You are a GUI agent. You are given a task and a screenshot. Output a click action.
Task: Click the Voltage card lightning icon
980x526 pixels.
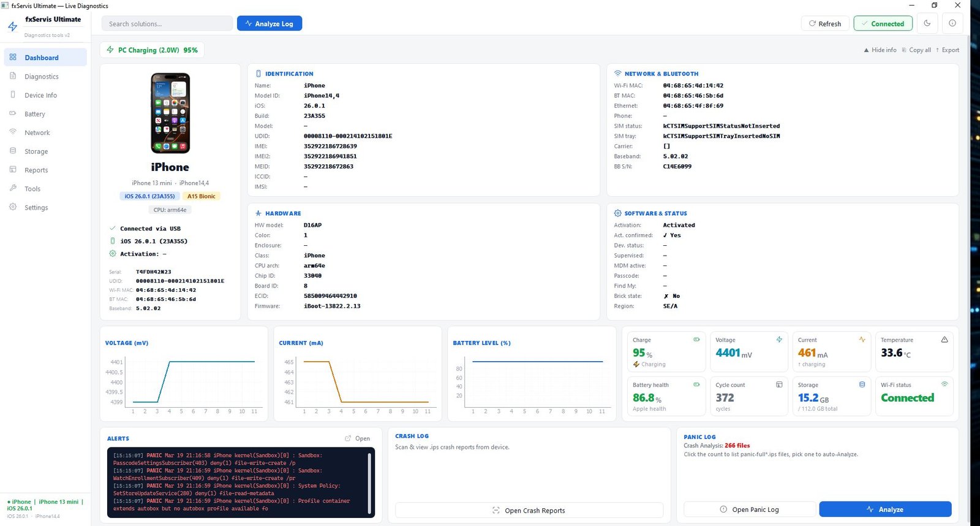[x=779, y=340]
